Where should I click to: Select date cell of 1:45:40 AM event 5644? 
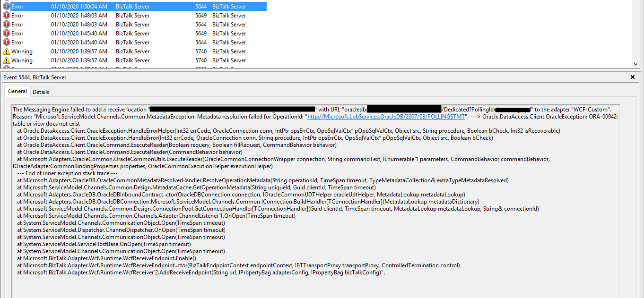pyautogui.click(x=79, y=43)
